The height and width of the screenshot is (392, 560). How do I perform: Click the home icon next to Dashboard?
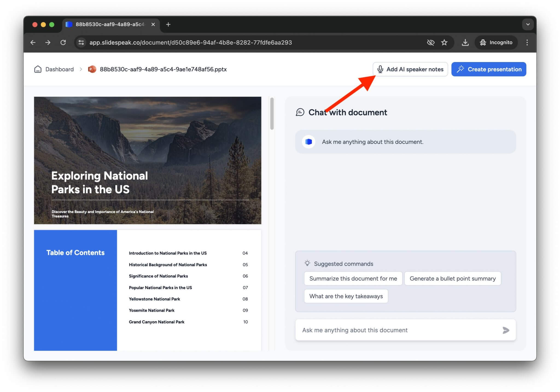pos(38,69)
